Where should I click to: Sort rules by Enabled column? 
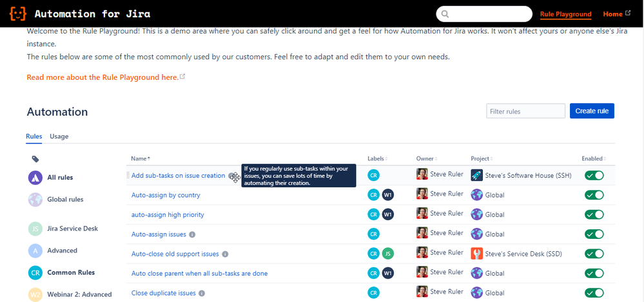click(x=594, y=158)
